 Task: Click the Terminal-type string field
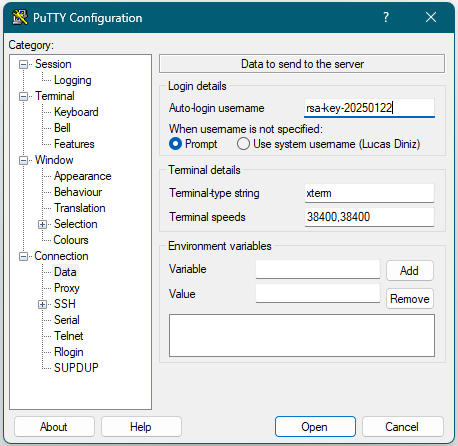click(369, 193)
